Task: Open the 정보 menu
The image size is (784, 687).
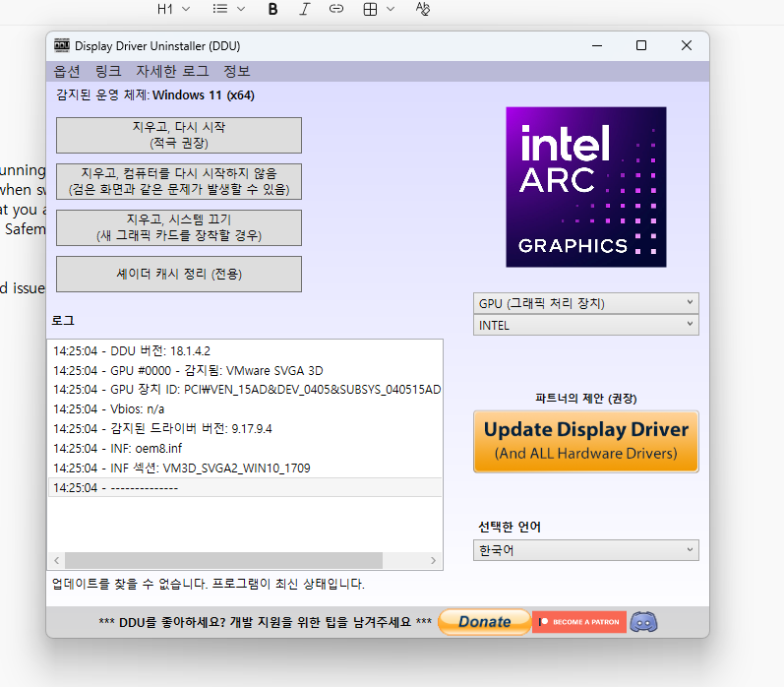Action: [x=236, y=71]
